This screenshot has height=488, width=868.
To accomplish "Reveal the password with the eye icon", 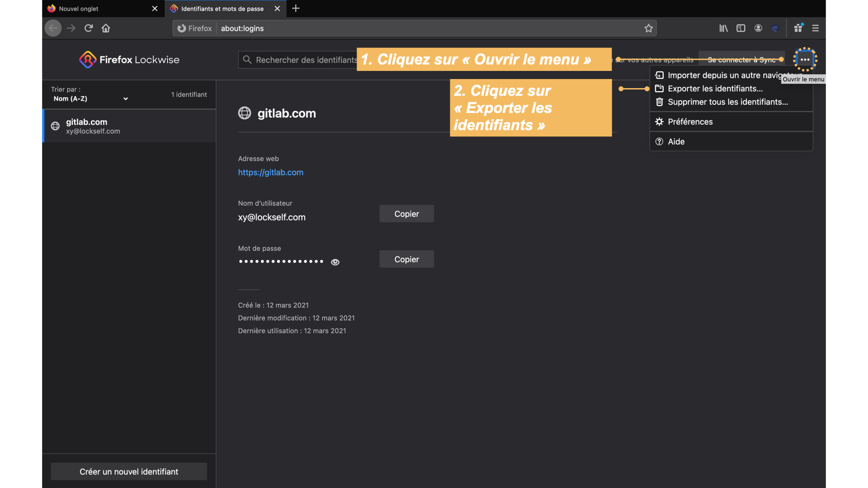I will coord(335,262).
